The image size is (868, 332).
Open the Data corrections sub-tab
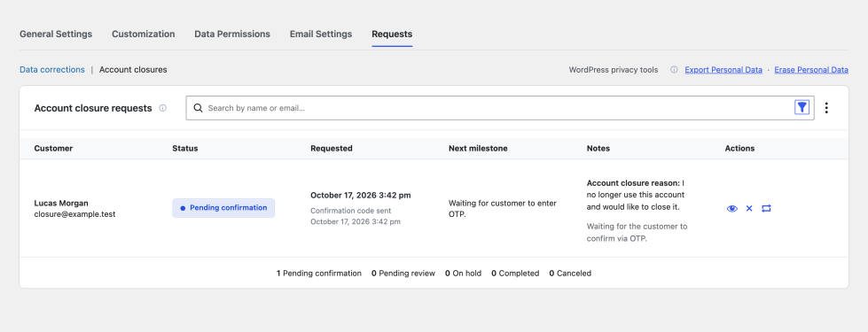52,70
